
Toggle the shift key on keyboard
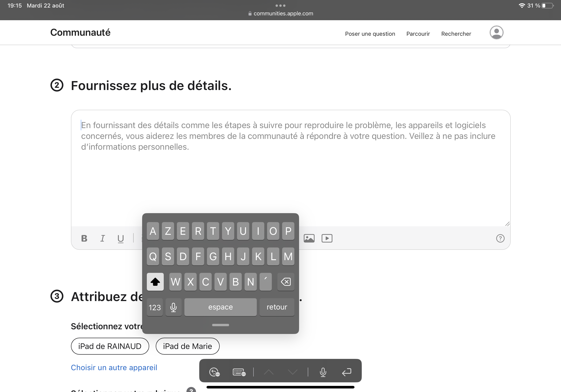[155, 282]
